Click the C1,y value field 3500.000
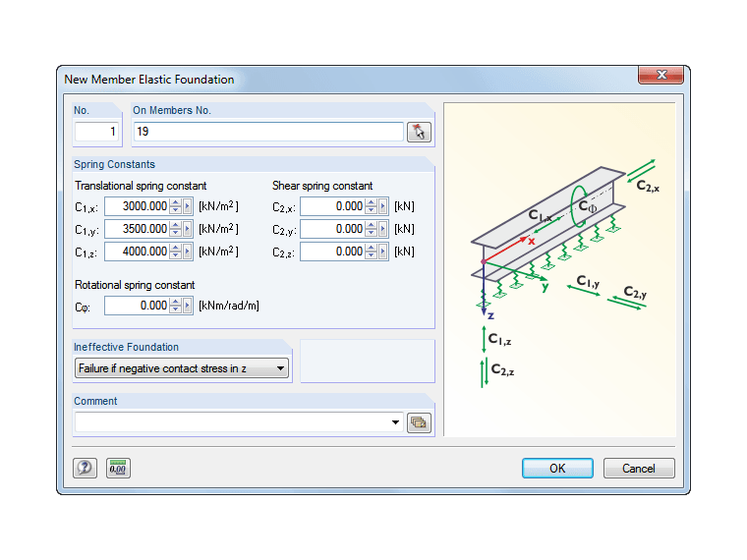The height and width of the screenshot is (560, 747). (x=138, y=229)
